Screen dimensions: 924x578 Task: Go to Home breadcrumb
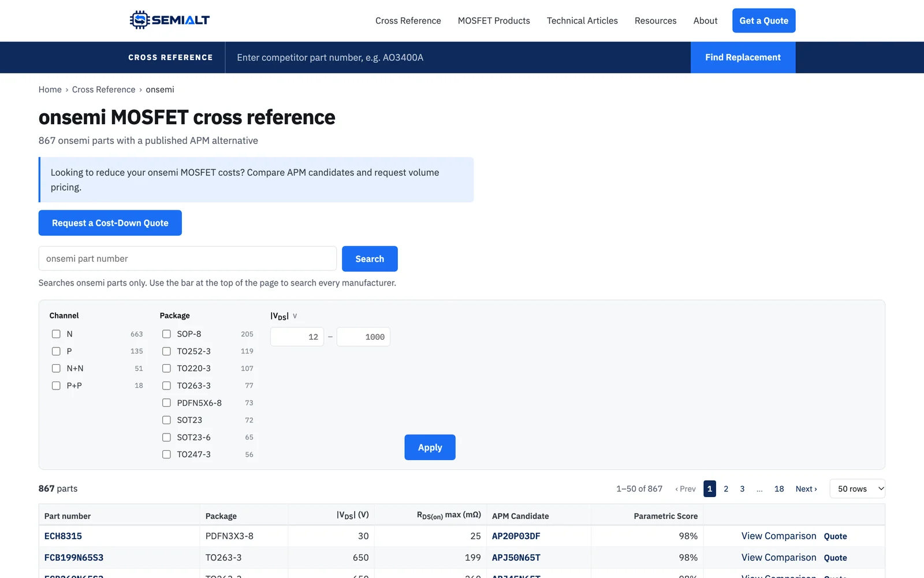click(x=50, y=90)
